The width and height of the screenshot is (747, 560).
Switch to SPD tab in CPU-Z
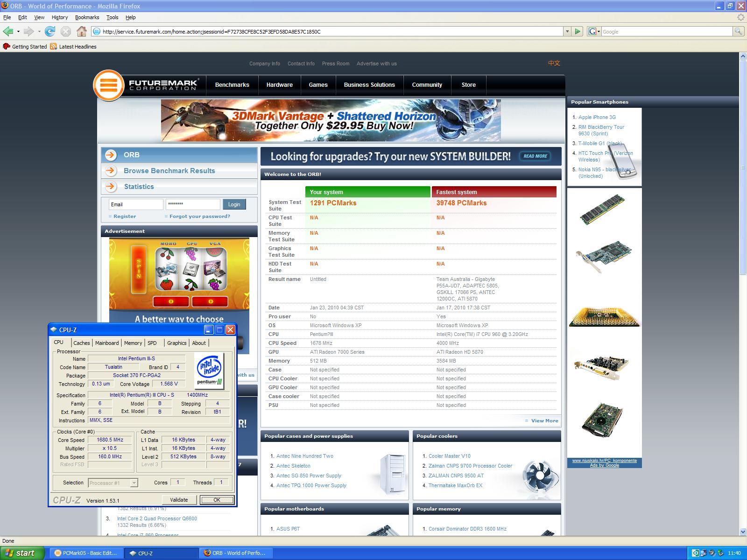(x=152, y=343)
